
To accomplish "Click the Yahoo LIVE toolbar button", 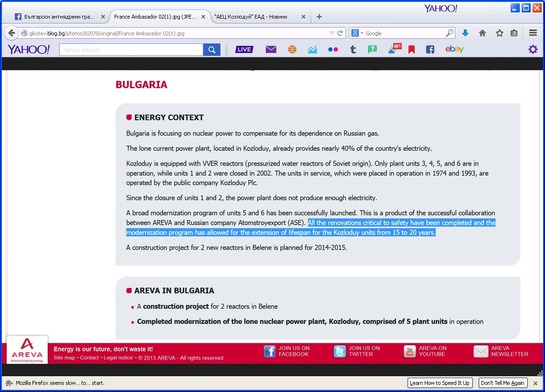I will click(244, 50).
